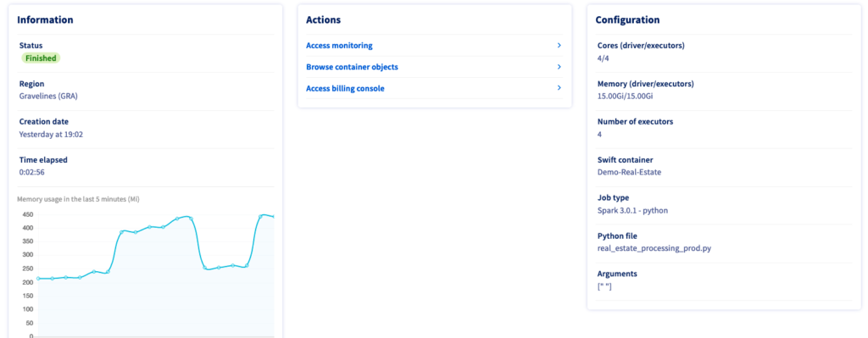Click the Configuration panel heading
The height and width of the screenshot is (338, 868).
click(x=627, y=20)
